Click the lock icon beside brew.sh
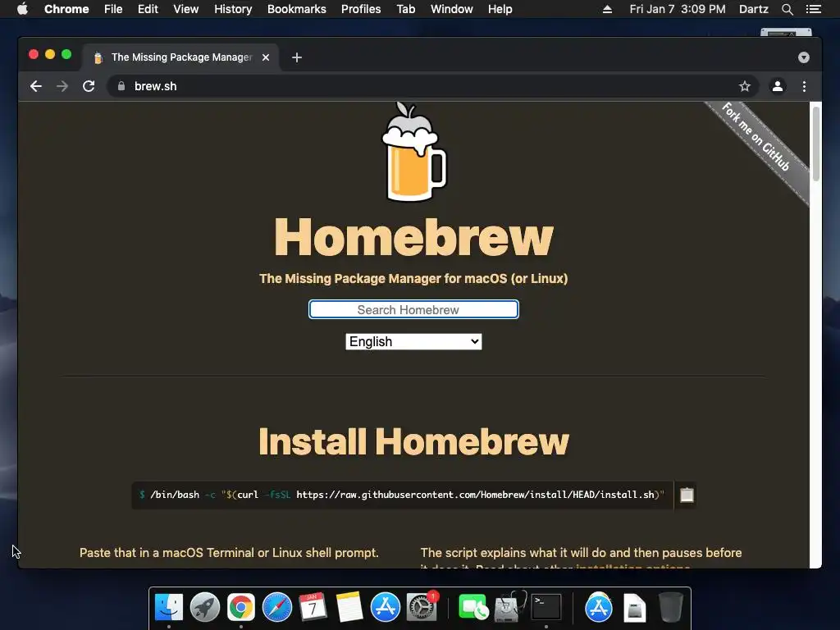Image resolution: width=840 pixels, height=630 pixels. tap(121, 86)
